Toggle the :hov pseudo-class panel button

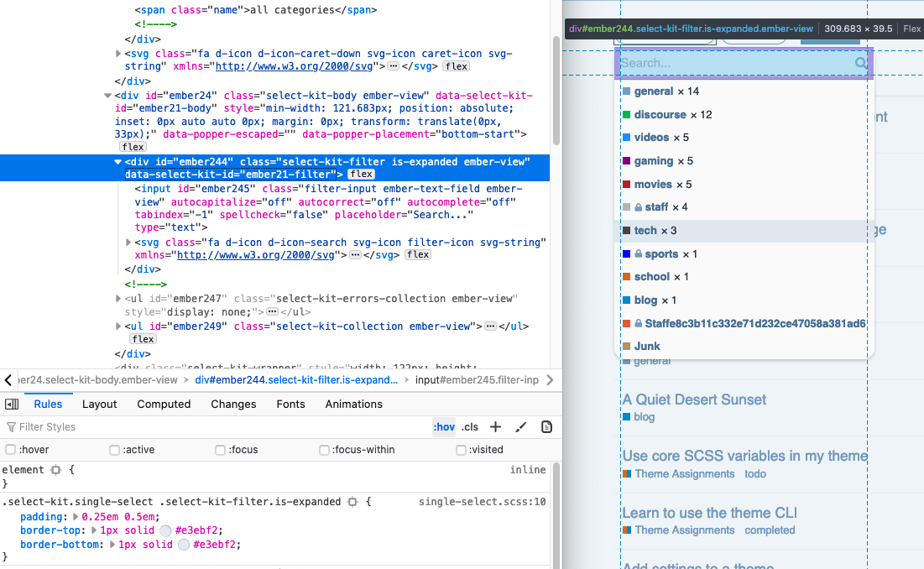click(x=443, y=427)
